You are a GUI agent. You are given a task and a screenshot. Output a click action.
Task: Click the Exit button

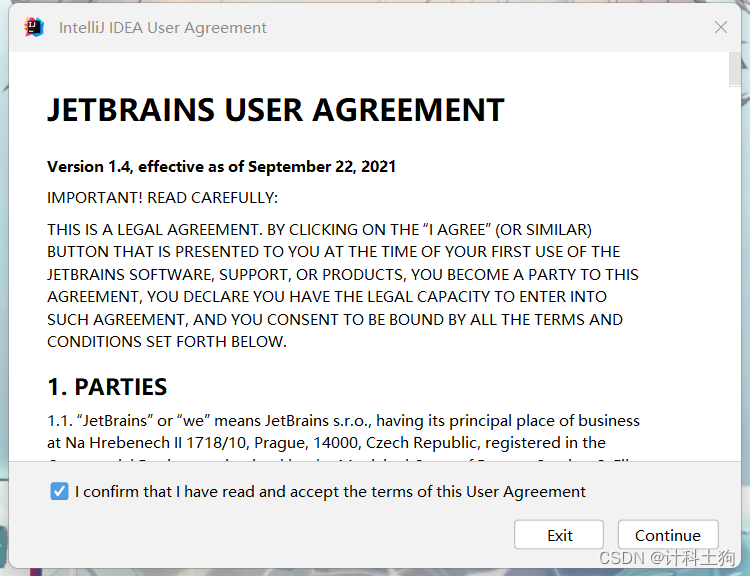click(x=559, y=535)
